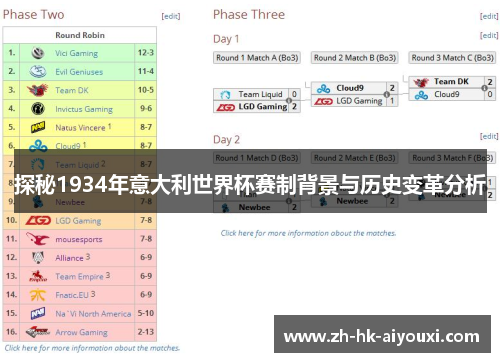The image size is (500, 362).
Task: Open Match A info icon
Action: coord(289,101)
